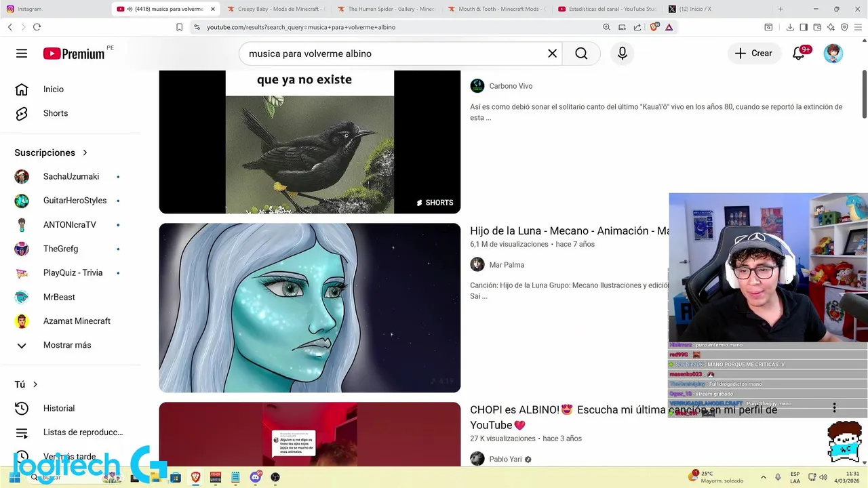This screenshot has width=868, height=488.
Task: Open OBS Studio from the taskbar
Action: (275, 477)
